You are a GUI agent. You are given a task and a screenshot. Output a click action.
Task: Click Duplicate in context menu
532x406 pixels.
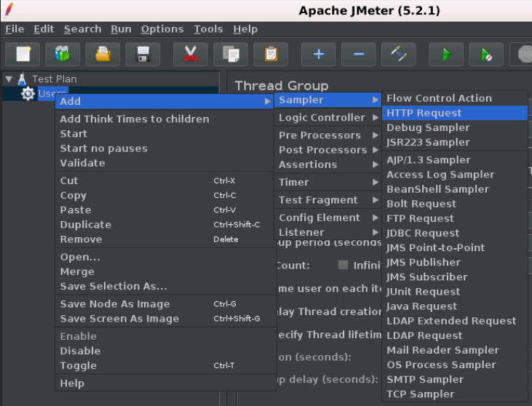164,224
